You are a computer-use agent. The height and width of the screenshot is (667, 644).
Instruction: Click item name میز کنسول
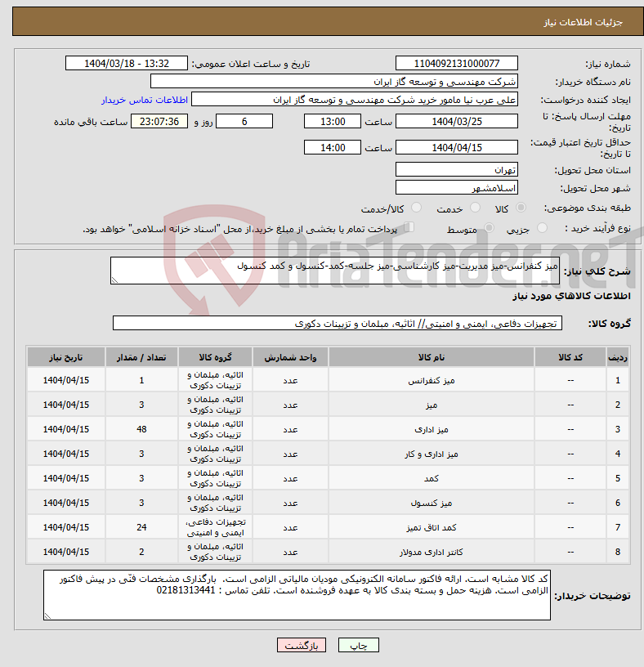point(432,504)
